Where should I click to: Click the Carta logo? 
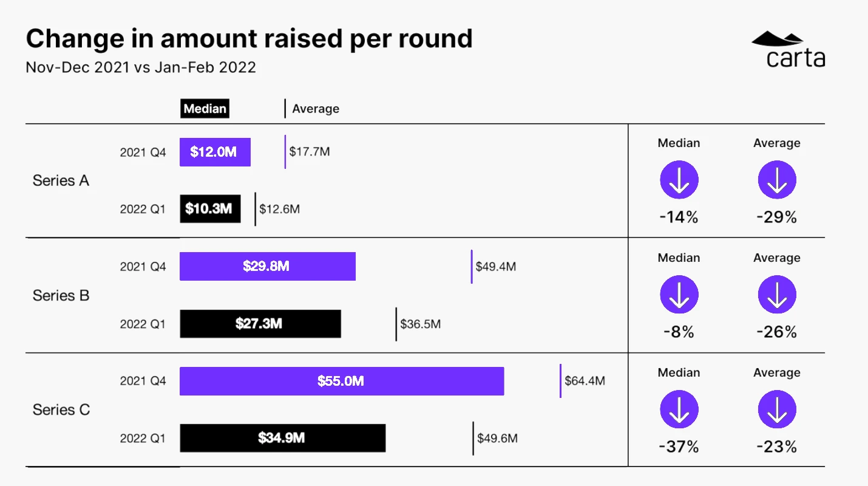pos(788,49)
